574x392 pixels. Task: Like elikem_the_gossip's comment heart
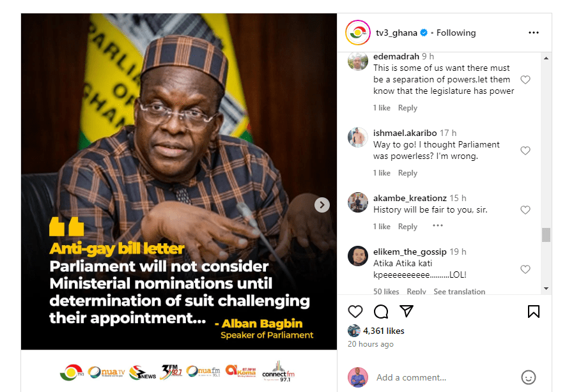click(525, 269)
